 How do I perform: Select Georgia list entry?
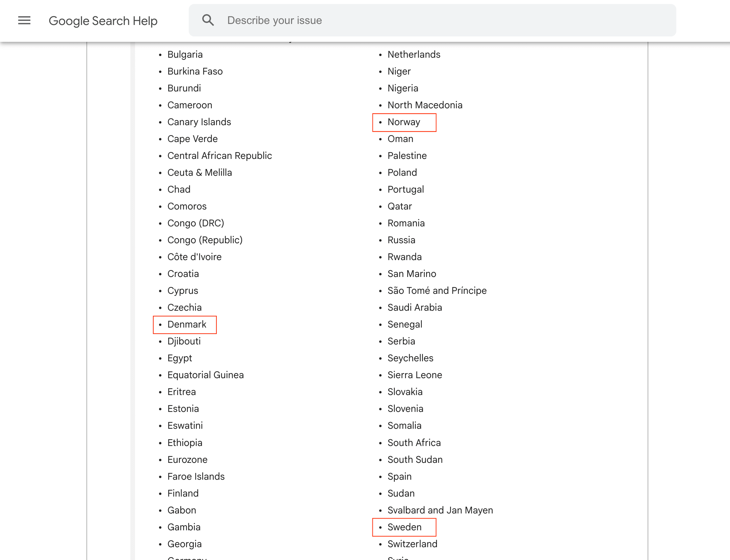[184, 544]
